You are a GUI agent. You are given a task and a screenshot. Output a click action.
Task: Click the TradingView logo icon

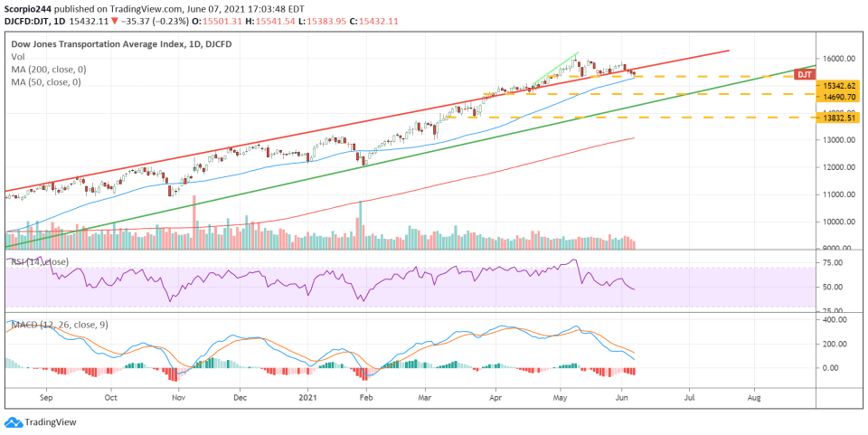coord(14,422)
